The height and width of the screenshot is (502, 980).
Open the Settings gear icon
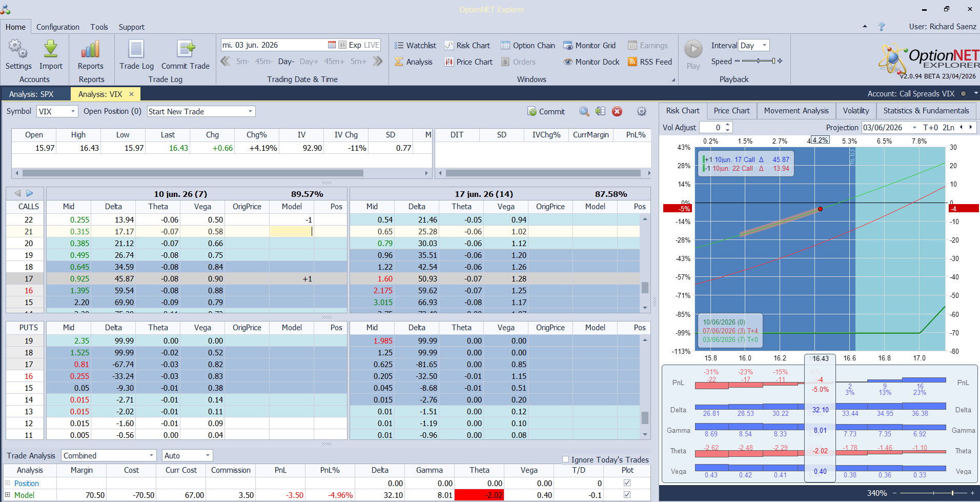pyautogui.click(x=18, y=49)
